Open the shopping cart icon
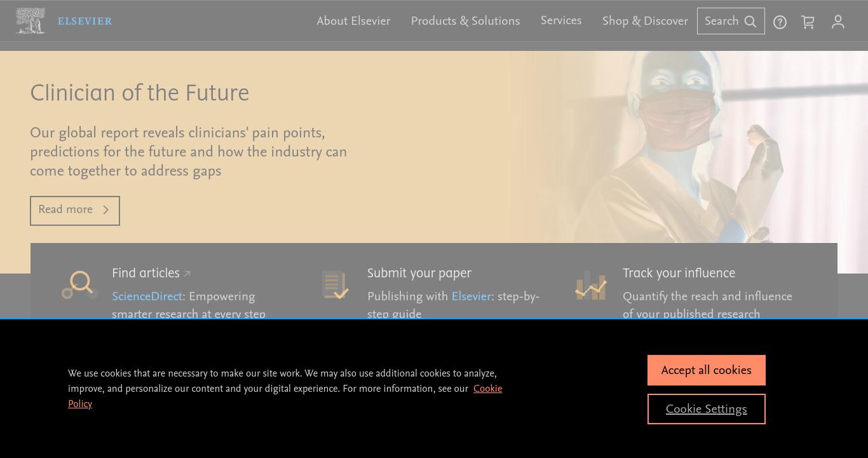 pos(808,22)
